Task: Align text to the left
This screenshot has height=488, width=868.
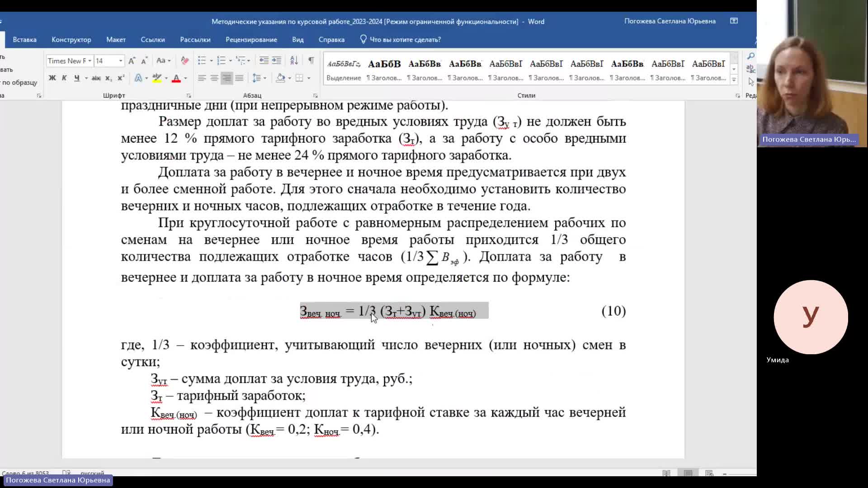Action: 202,78
